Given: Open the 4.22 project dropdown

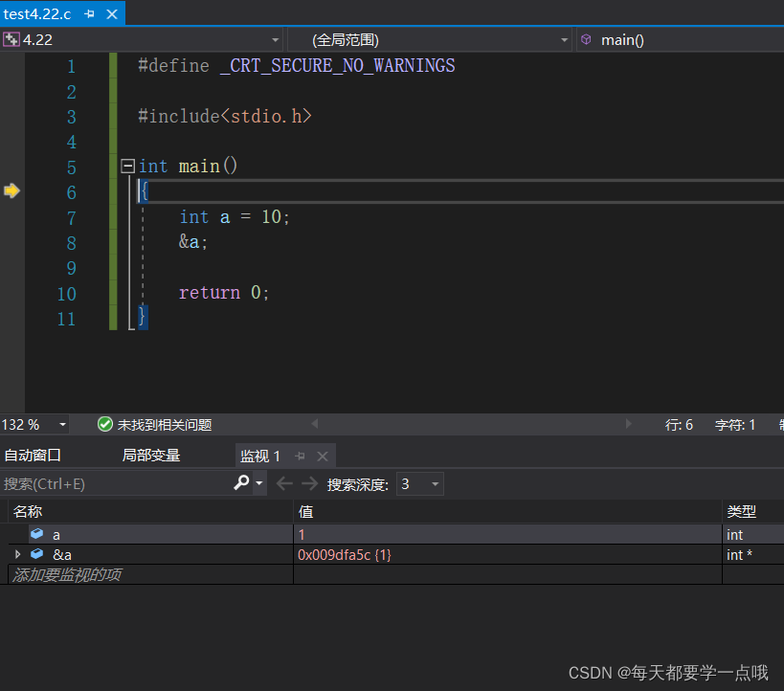Looking at the screenshot, I should point(276,40).
